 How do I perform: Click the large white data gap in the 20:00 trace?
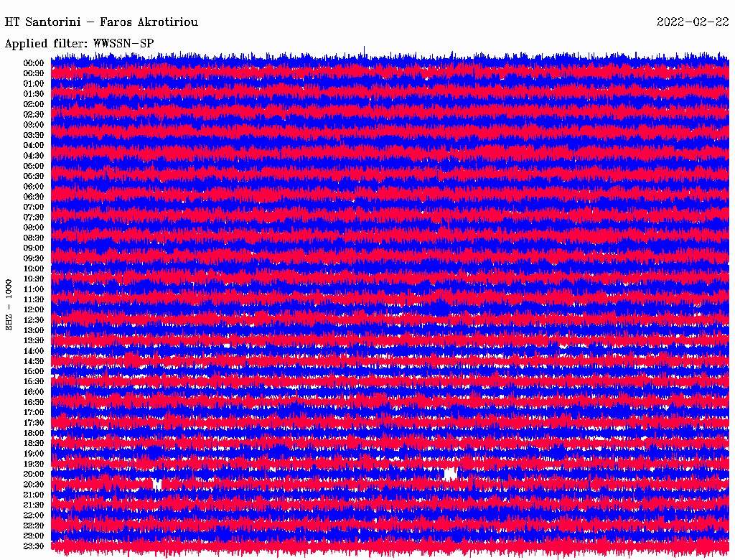450,473
